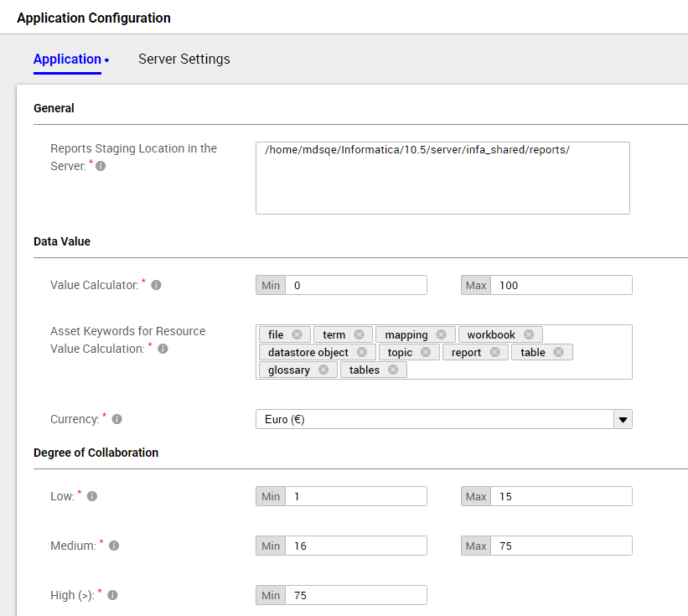Click info icon next to Reports Staging Location
Viewport: 688px width, 616px height.
tap(101, 166)
